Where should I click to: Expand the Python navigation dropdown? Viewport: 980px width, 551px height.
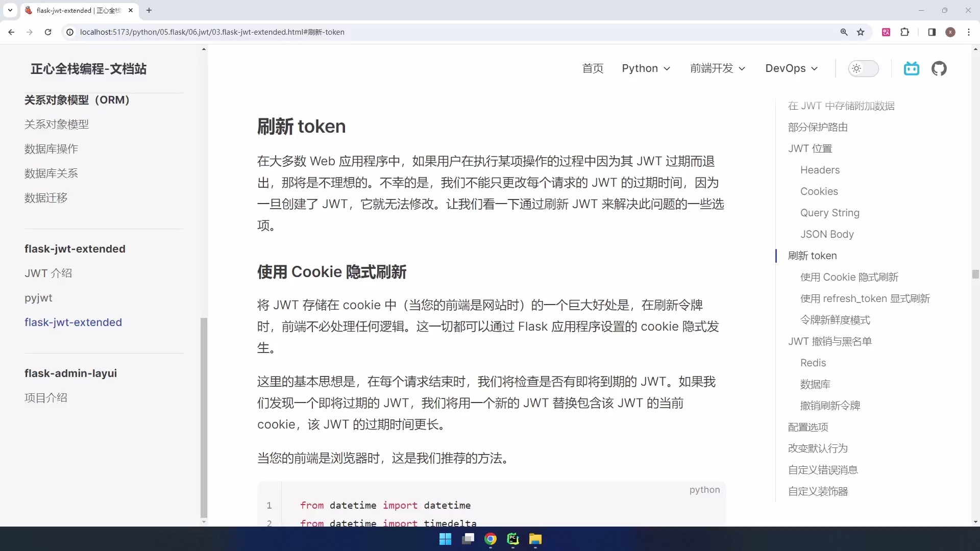646,68
